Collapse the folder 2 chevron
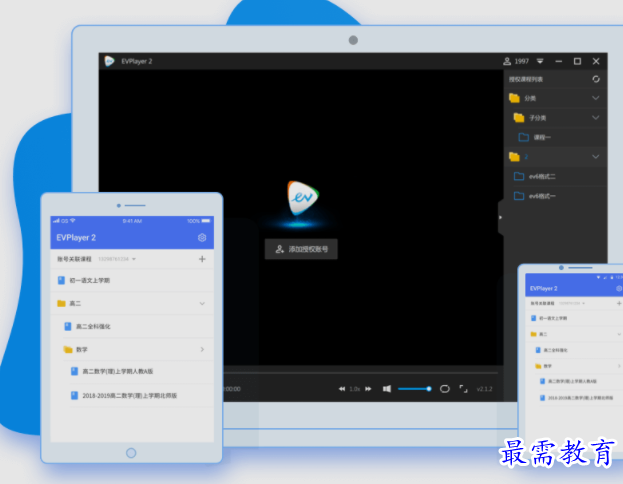 tap(596, 157)
